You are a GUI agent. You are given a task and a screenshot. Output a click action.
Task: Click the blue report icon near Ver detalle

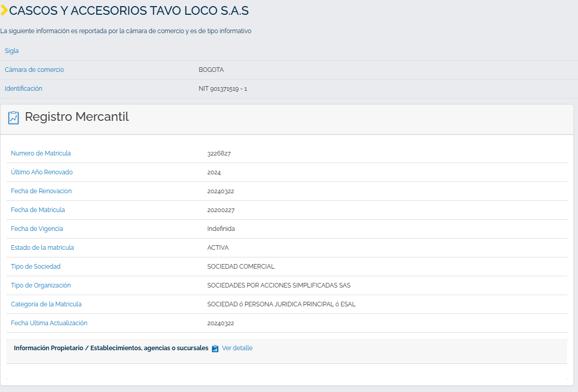tap(215, 349)
